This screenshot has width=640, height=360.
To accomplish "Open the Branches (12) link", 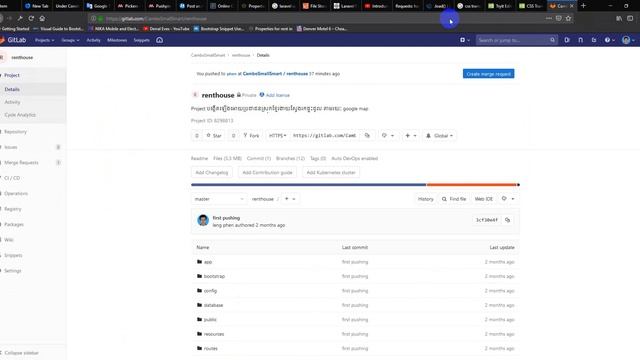I will 290,158.
